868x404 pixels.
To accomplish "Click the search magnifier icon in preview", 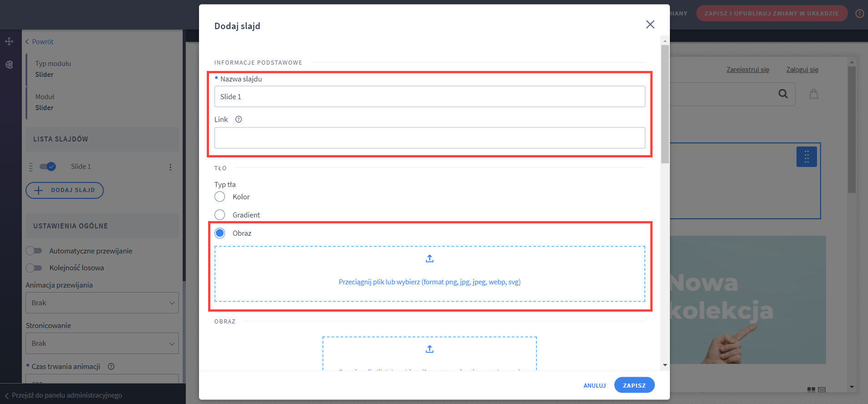I will click(783, 94).
